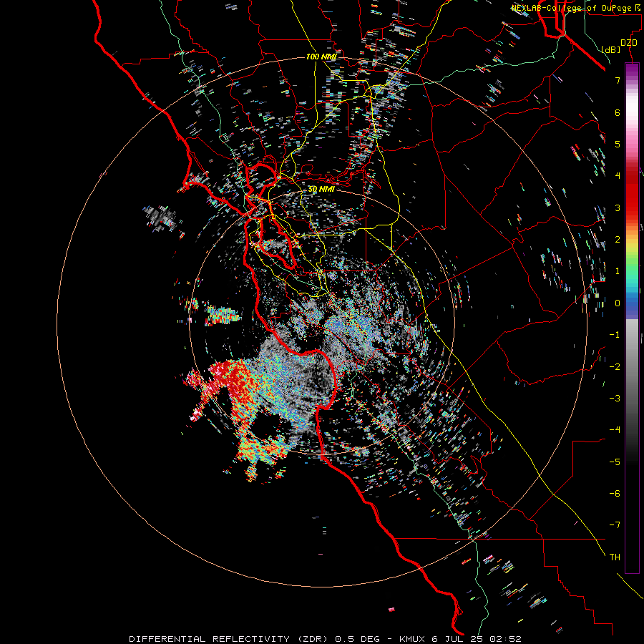Click the 4 dB scale label
The height and width of the screenshot is (644, 644).
pos(618,176)
